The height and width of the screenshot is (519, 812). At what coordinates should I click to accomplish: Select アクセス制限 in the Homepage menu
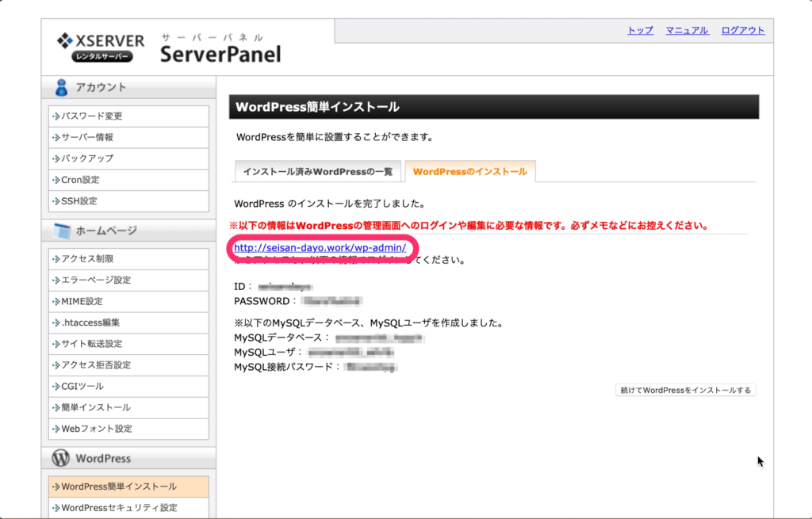pyautogui.click(x=87, y=259)
